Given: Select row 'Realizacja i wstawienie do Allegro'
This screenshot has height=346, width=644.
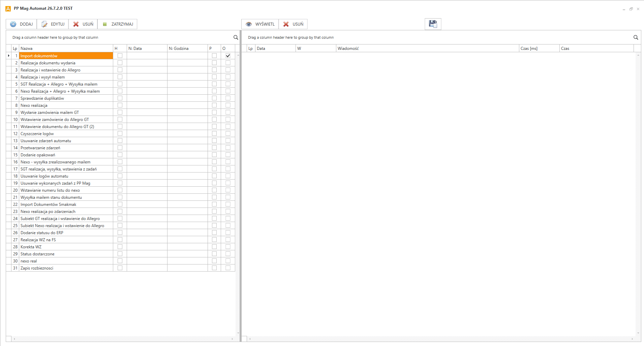Looking at the screenshot, I should [121, 70].
